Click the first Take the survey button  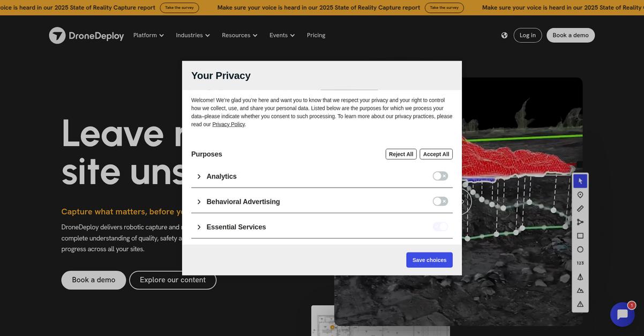[x=179, y=8]
